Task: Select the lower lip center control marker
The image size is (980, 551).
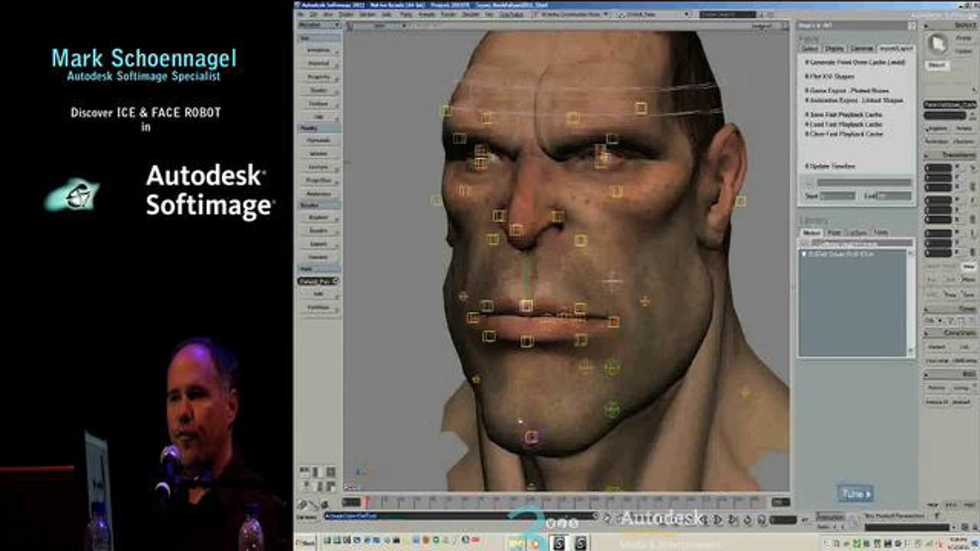Action: click(x=527, y=341)
